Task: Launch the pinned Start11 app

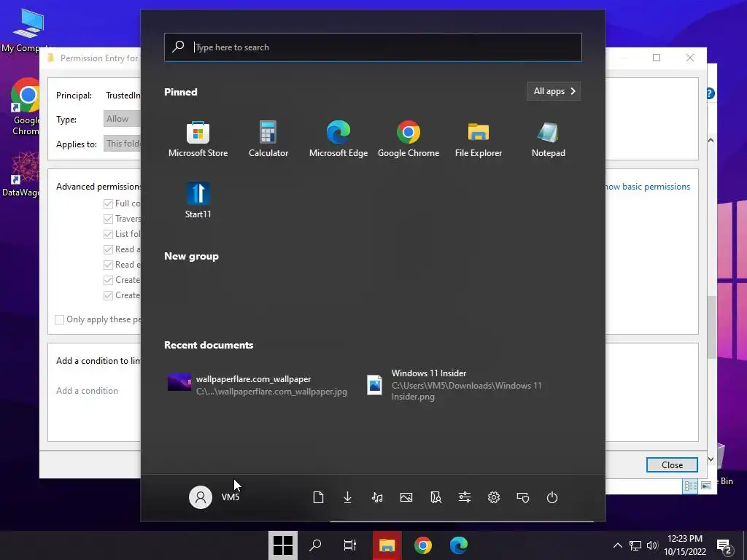Action: point(198,200)
